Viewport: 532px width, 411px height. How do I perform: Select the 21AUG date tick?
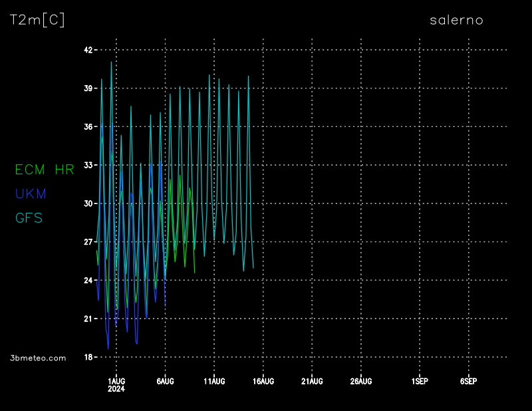pyautogui.click(x=312, y=381)
